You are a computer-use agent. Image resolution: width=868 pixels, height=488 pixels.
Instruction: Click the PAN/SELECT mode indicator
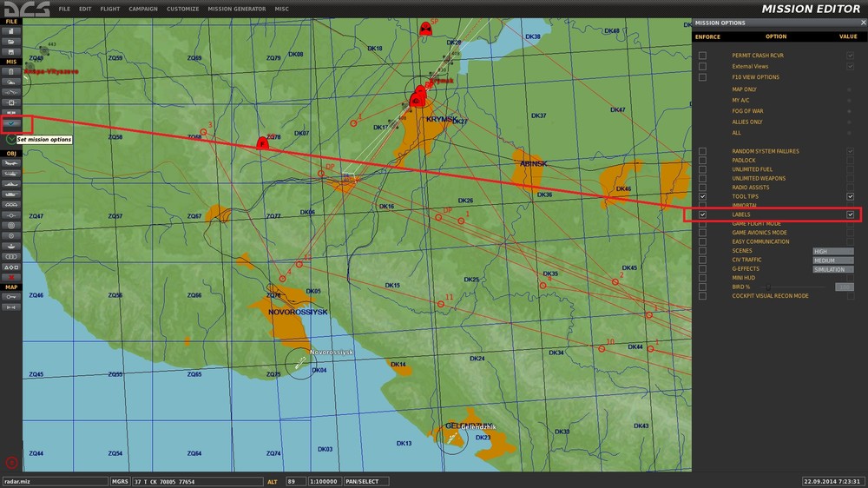click(x=366, y=481)
